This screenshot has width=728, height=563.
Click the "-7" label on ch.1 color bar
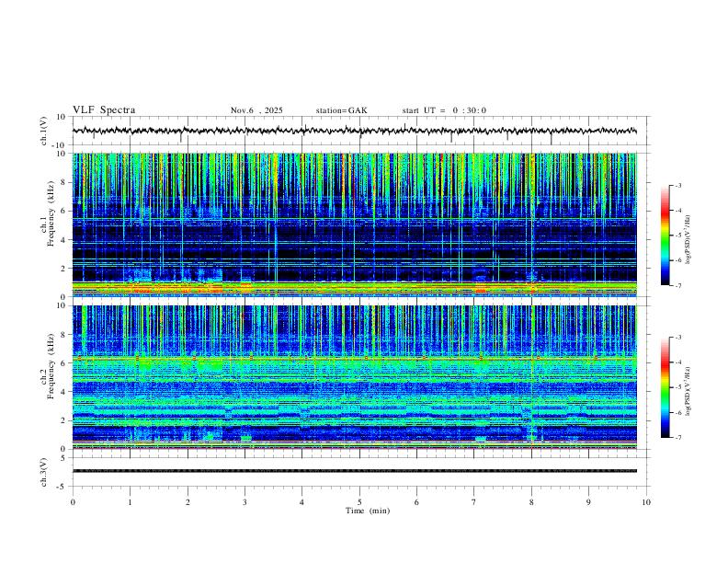678,285
